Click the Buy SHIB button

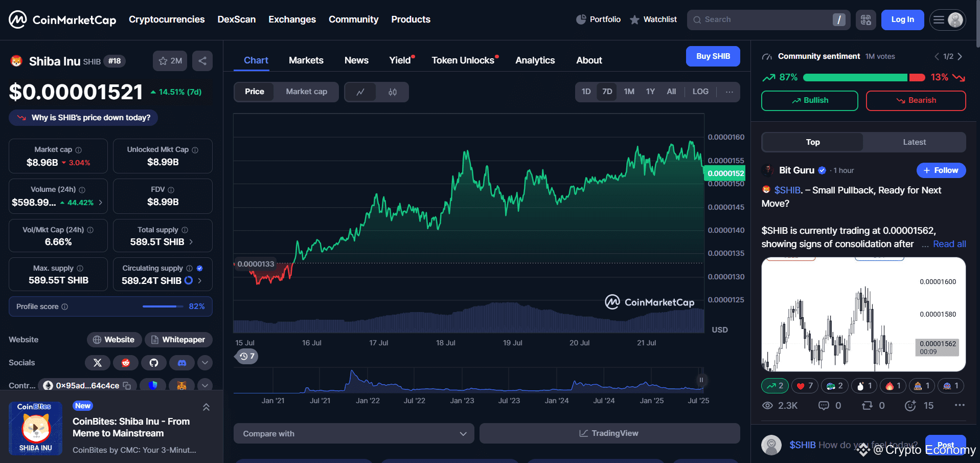[x=713, y=56]
